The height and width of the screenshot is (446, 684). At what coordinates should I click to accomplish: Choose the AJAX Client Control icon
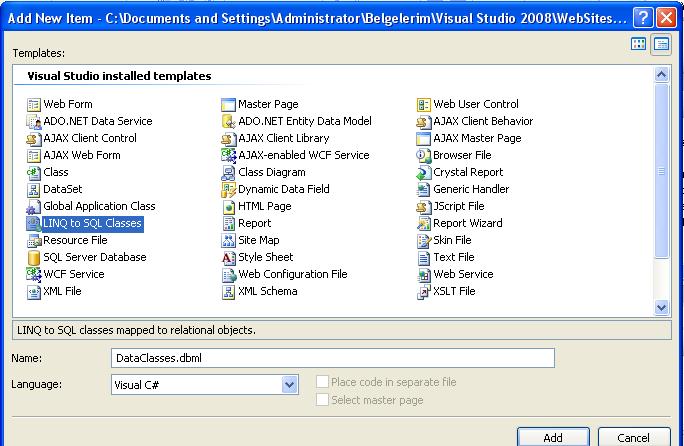(x=34, y=139)
